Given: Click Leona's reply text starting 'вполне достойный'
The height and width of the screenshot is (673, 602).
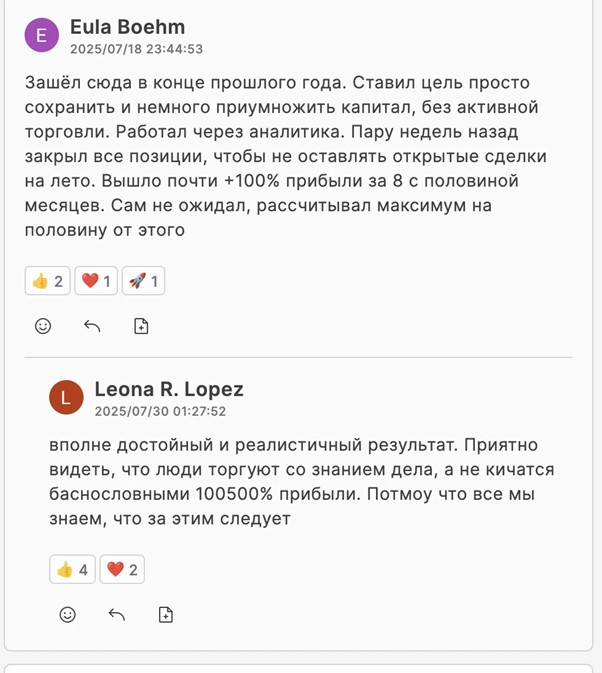Looking at the screenshot, I should pos(301,482).
